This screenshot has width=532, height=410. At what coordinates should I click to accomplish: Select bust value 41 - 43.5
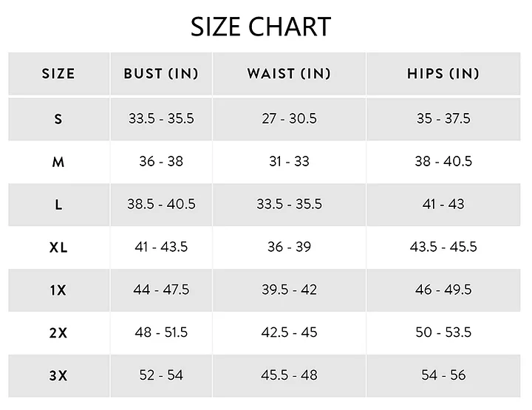tap(161, 247)
